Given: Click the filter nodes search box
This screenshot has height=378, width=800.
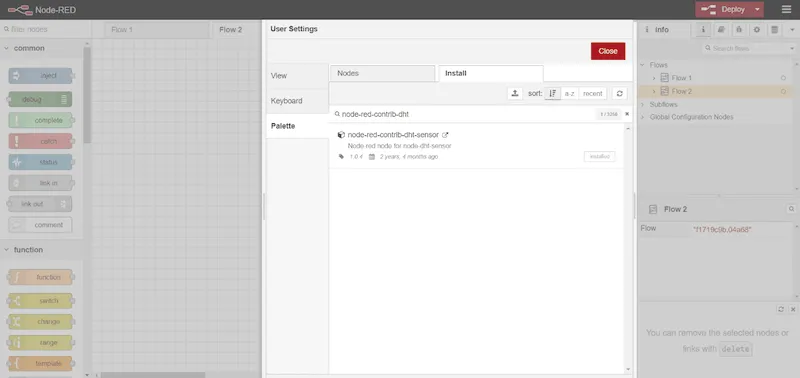Looking at the screenshot, I should [x=44, y=29].
